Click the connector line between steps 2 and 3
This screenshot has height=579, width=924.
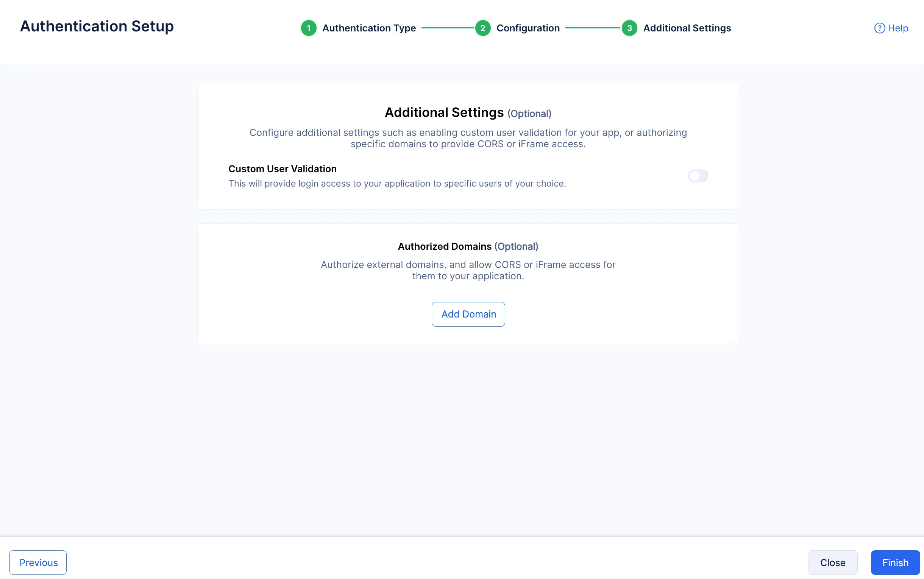[x=593, y=28]
